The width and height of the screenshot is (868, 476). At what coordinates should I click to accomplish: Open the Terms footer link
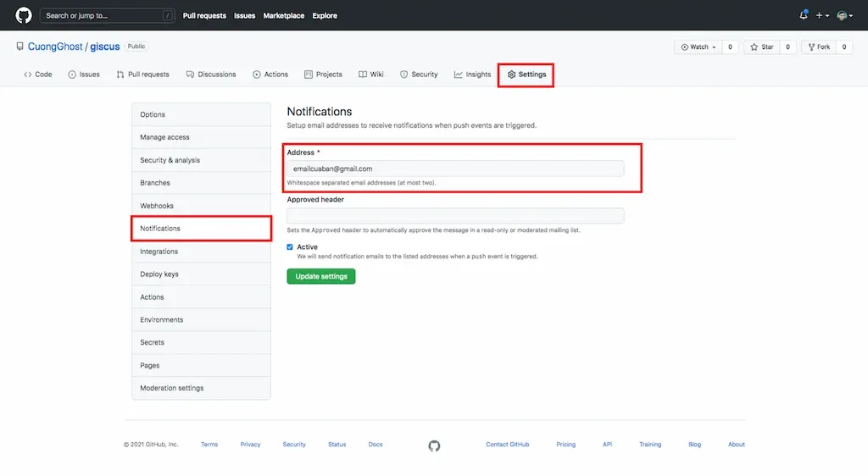click(209, 445)
